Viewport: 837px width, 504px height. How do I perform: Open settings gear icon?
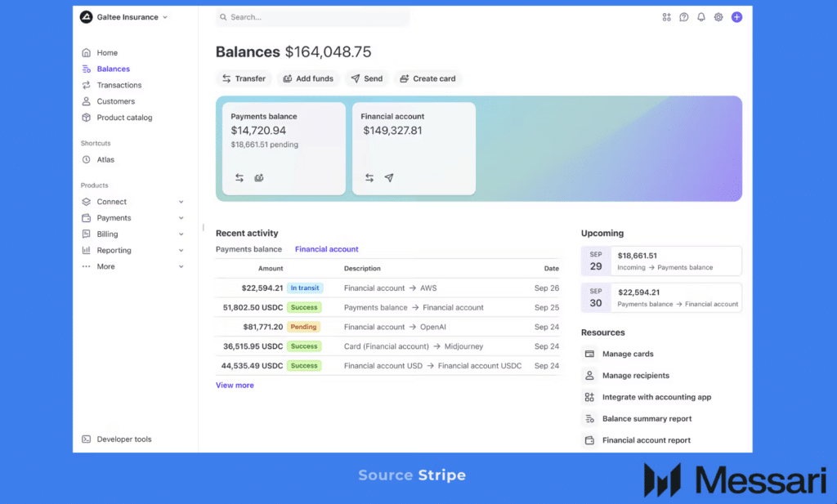[718, 17]
